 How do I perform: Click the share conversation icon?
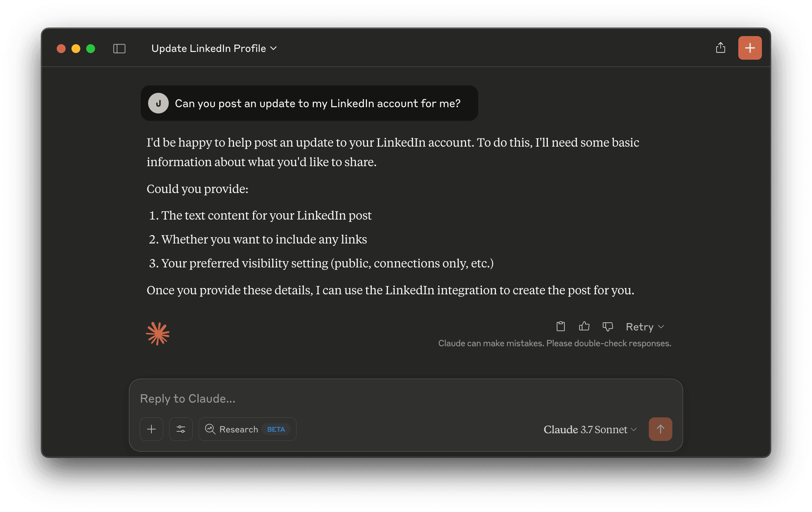coord(720,48)
